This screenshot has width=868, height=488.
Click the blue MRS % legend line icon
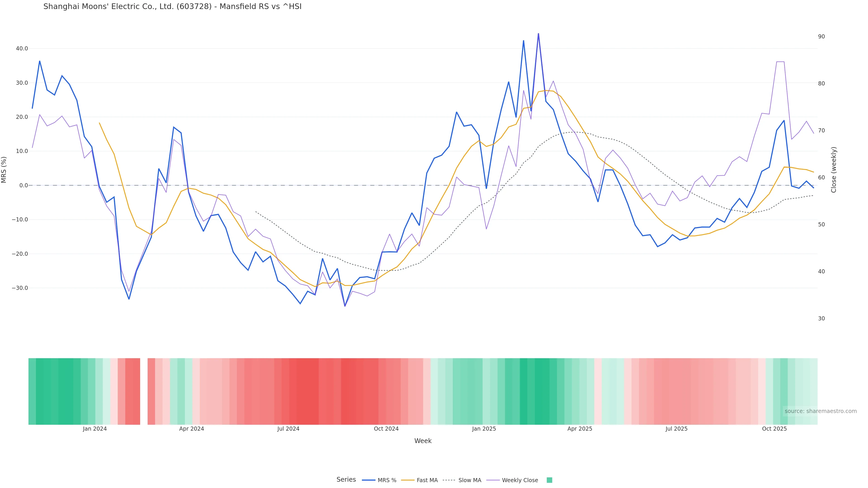[369, 480]
